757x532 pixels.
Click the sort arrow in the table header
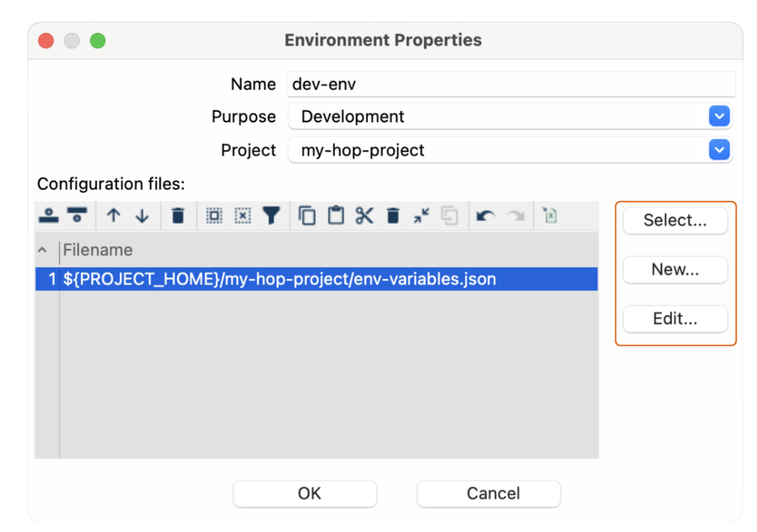(42, 250)
